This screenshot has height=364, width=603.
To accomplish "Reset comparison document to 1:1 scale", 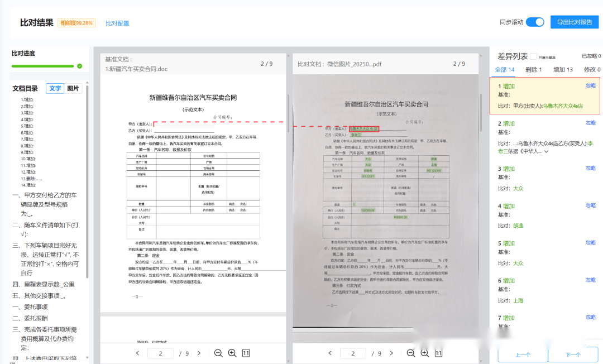I will [439, 353].
